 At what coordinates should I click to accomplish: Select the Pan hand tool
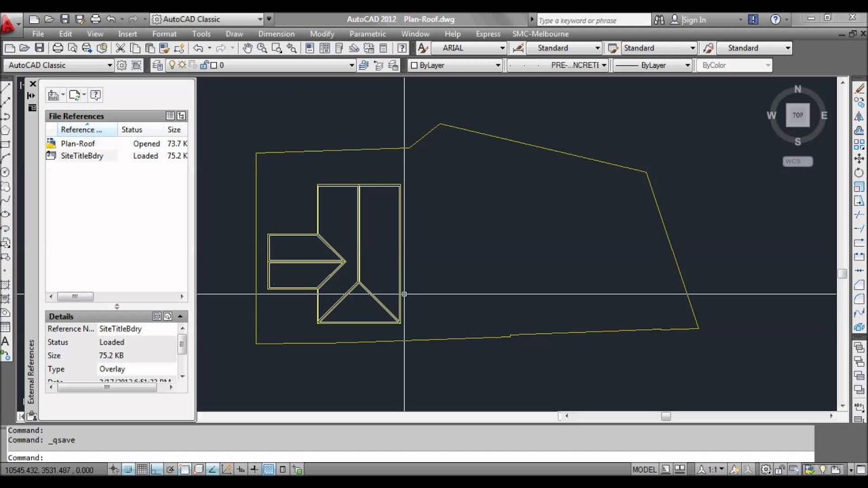248,48
